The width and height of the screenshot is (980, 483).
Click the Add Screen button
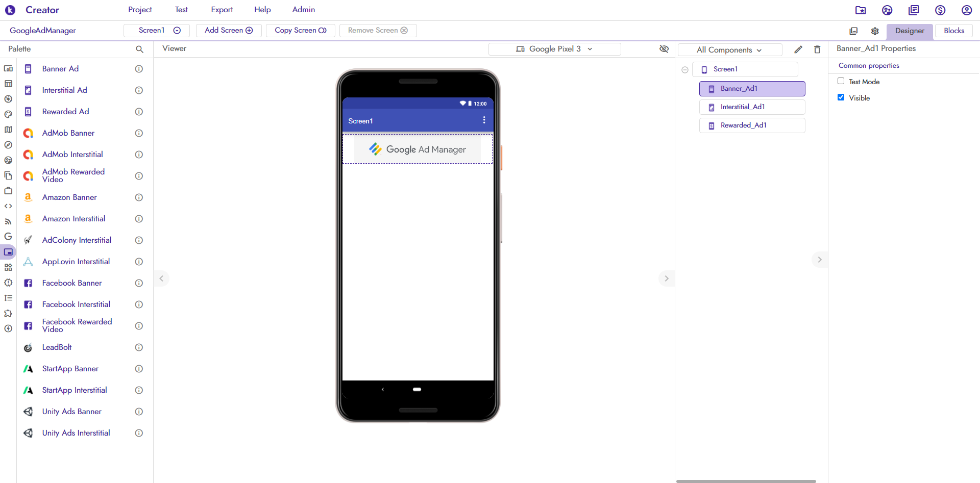[x=229, y=31]
